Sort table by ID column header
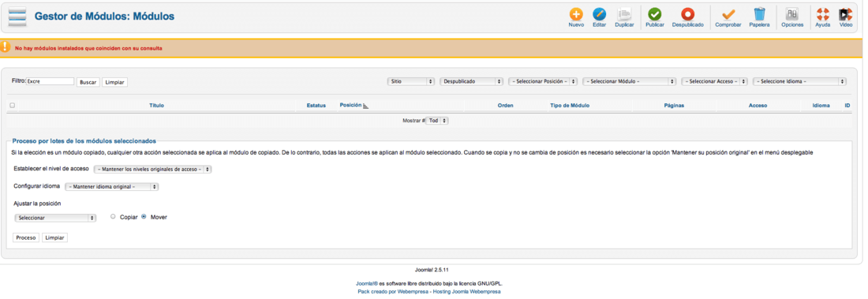 coord(847,105)
